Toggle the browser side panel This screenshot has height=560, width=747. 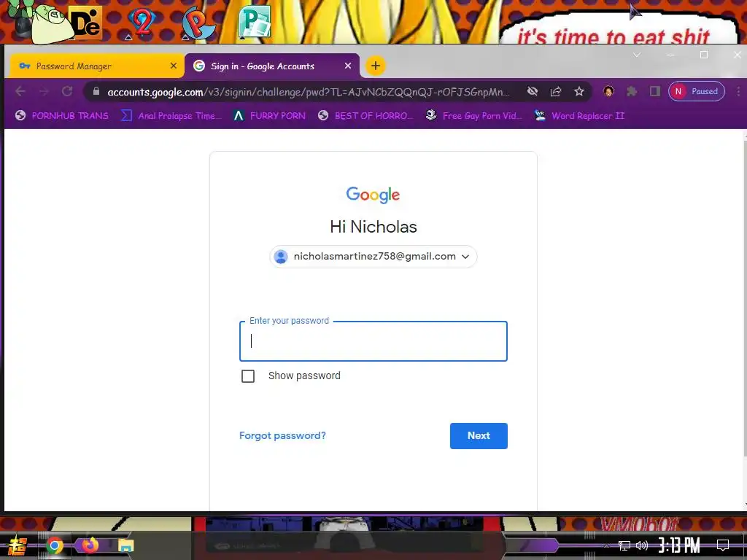click(x=655, y=91)
